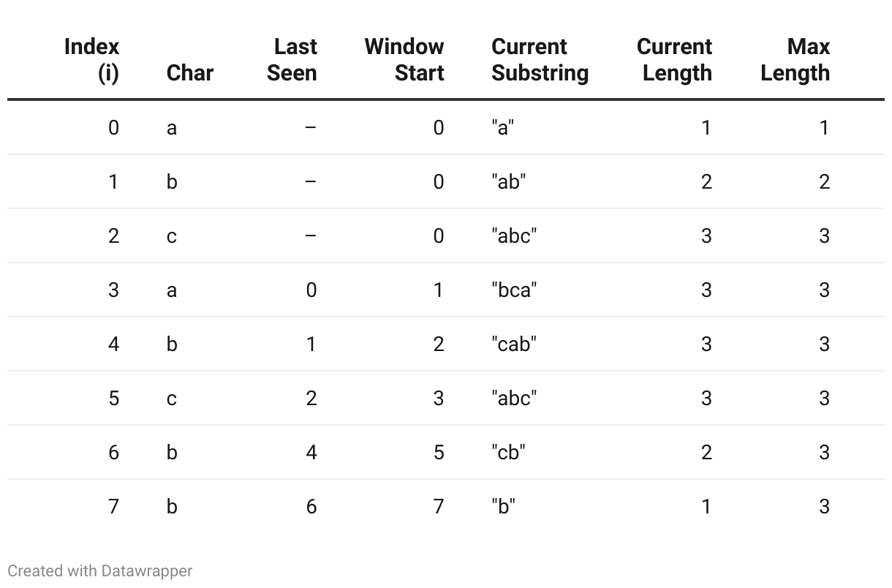The width and height of the screenshot is (892, 588).
Task: Click Char cell "c" in row 2
Action: pyautogui.click(x=171, y=236)
